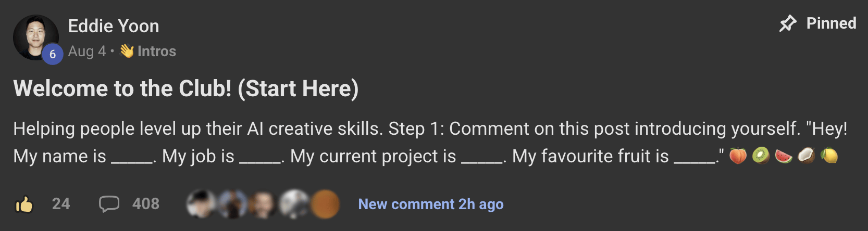Image resolution: width=868 pixels, height=231 pixels.
Task: Click the Pinned label
Action: tap(831, 23)
